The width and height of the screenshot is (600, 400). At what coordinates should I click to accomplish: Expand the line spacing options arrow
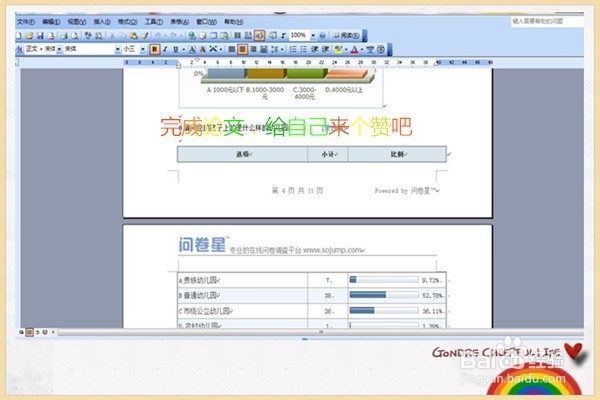click(x=282, y=49)
